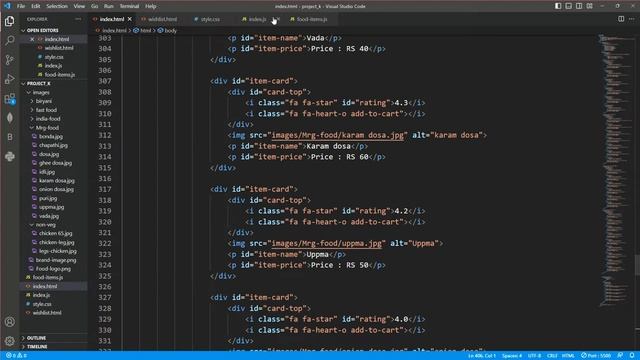
Task: Open Explorer panel more actions ellipsis
Action: coord(78,19)
